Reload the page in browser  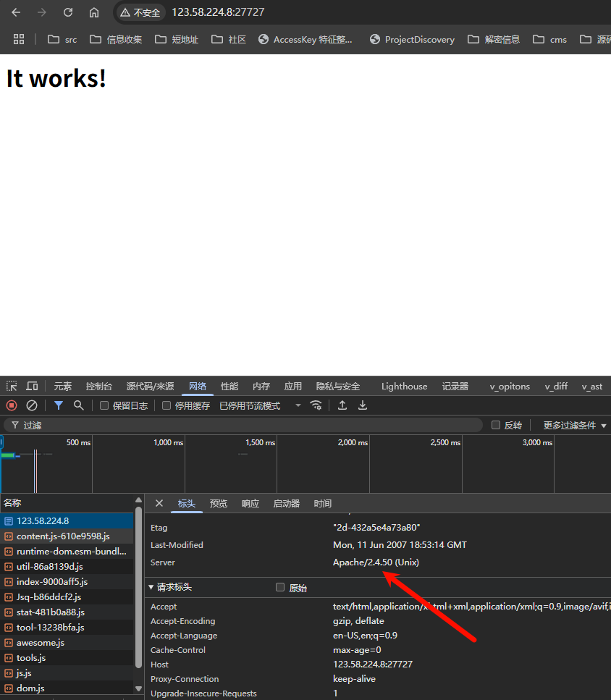point(68,12)
